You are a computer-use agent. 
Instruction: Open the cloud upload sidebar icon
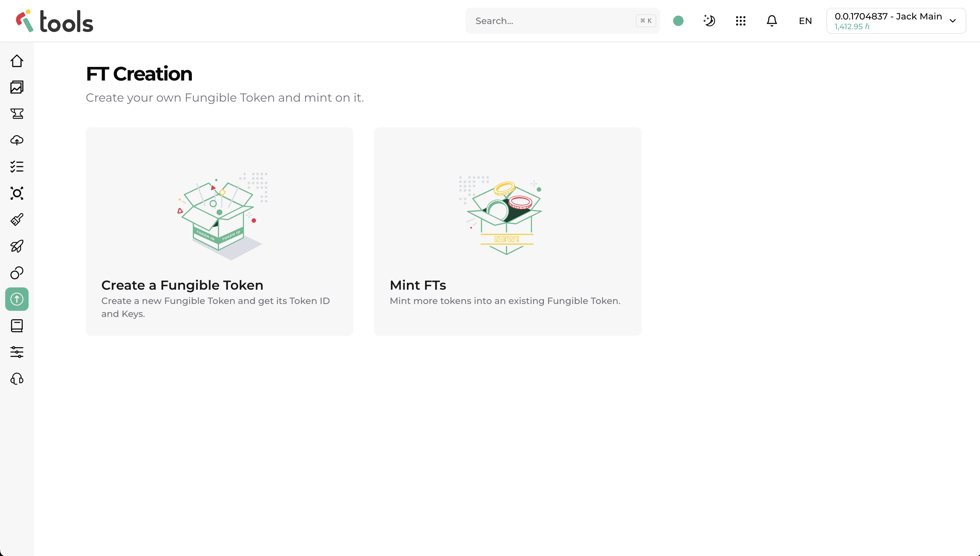17,140
